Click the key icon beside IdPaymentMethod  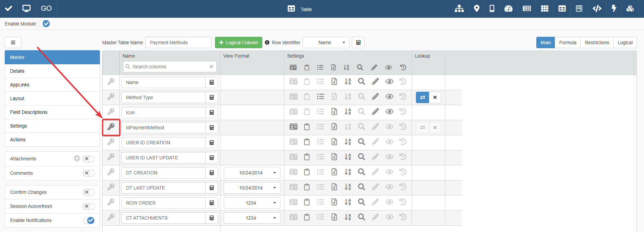click(x=111, y=127)
